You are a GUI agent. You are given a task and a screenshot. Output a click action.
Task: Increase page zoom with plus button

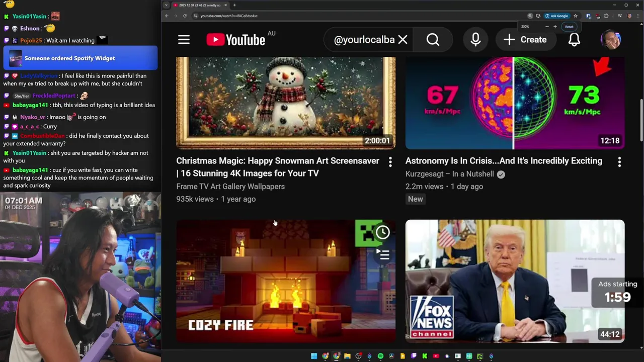pyautogui.click(x=555, y=27)
